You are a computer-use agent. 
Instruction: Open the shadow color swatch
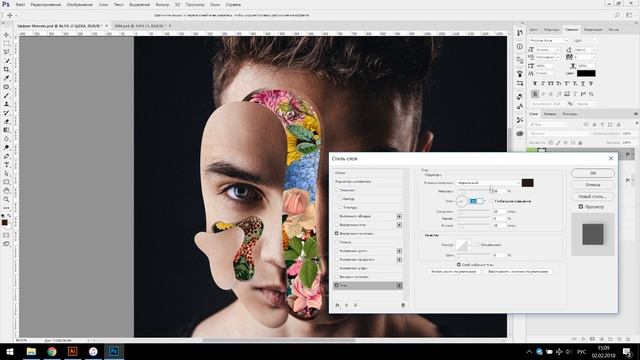(527, 183)
